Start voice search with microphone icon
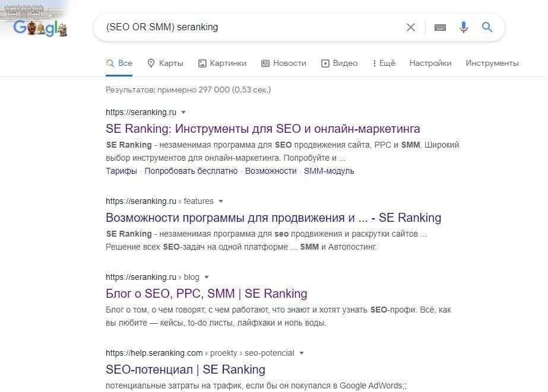 [464, 27]
